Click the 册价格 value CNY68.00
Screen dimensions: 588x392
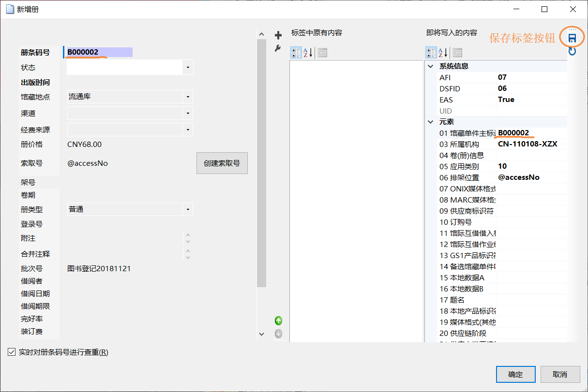coord(84,145)
